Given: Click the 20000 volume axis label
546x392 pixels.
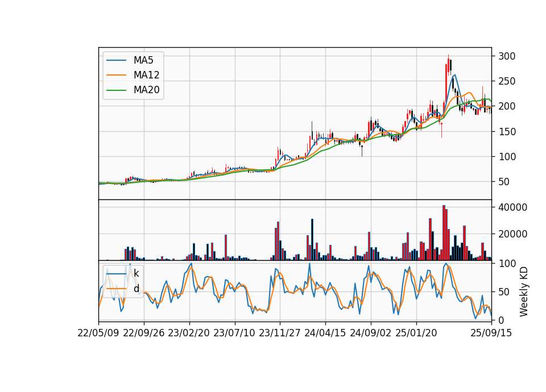Looking at the screenshot, I should [x=513, y=234].
